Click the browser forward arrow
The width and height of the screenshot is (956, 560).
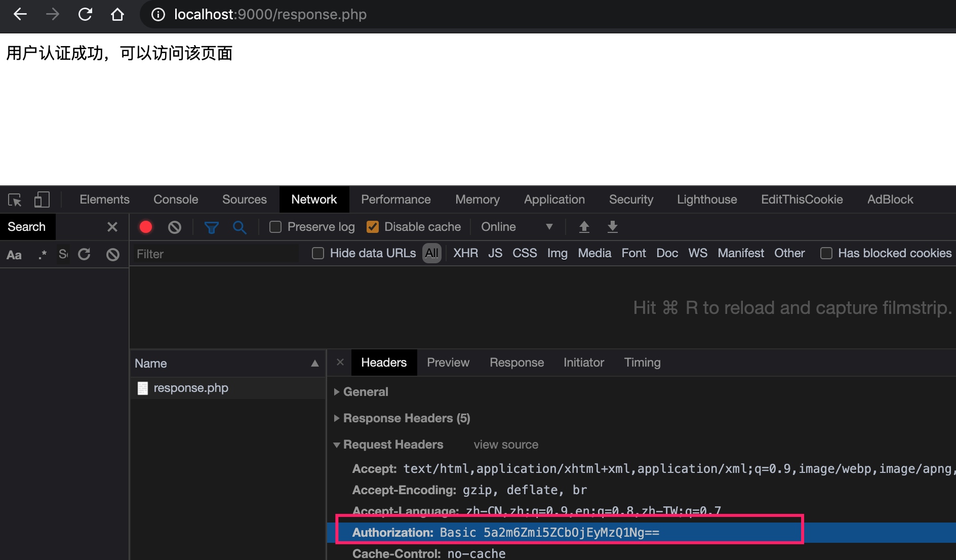[x=53, y=14]
